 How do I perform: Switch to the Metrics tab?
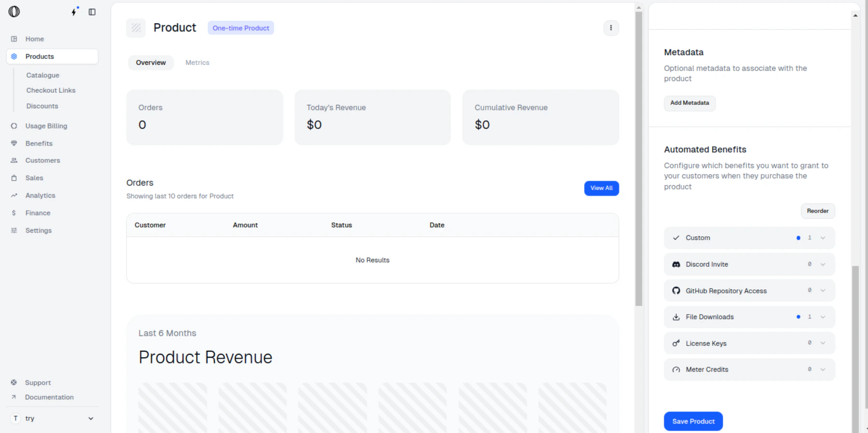click(x=197, y=62)
